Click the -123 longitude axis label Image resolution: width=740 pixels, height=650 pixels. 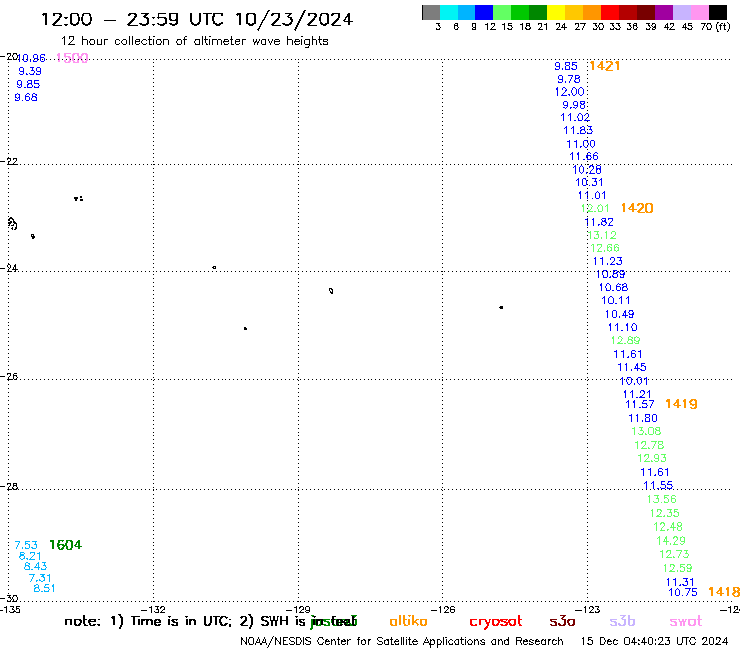(x=588, y=609)
